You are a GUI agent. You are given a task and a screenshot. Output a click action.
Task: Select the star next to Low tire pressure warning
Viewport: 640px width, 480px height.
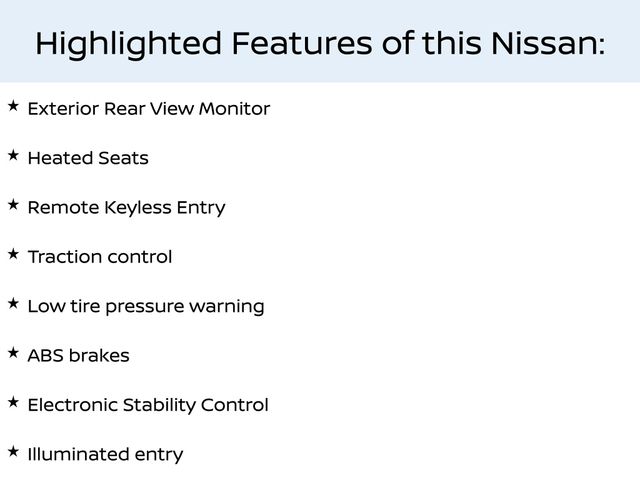12,303
